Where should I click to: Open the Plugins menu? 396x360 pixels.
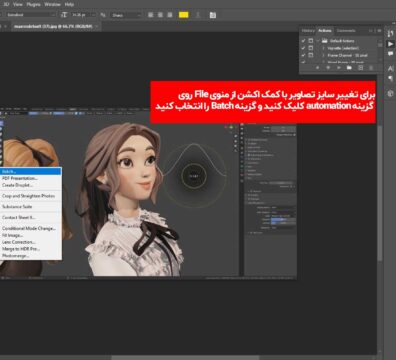(x=33, y=4)
